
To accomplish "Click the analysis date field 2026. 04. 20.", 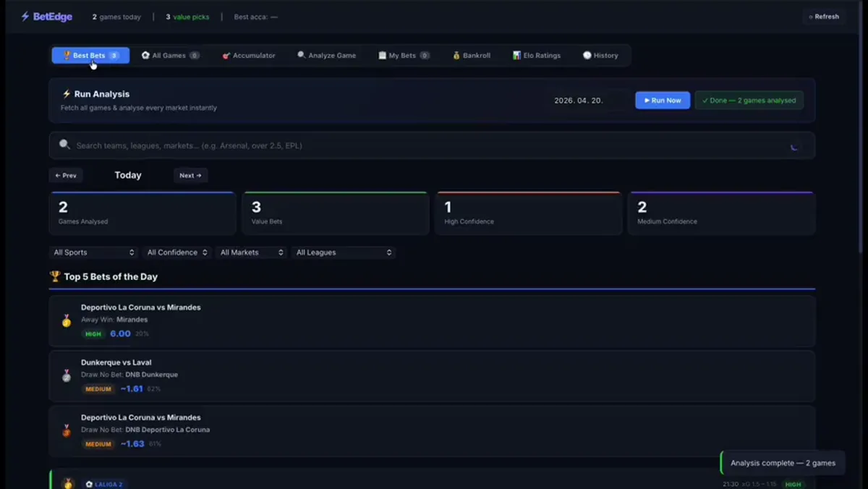I will coord(579,101).
